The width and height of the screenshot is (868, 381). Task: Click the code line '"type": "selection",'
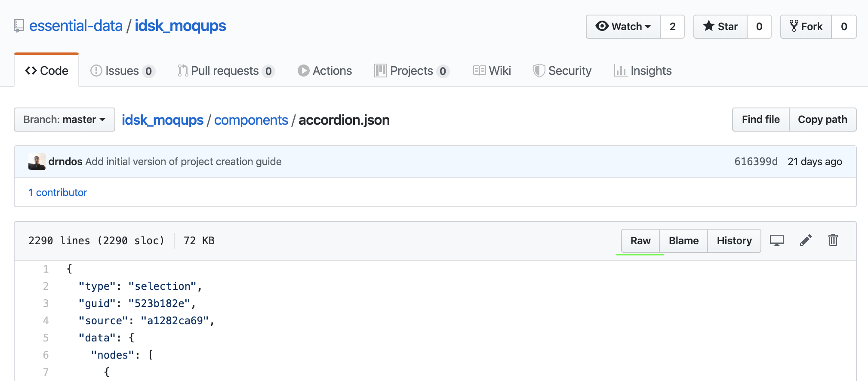(140, 286)
